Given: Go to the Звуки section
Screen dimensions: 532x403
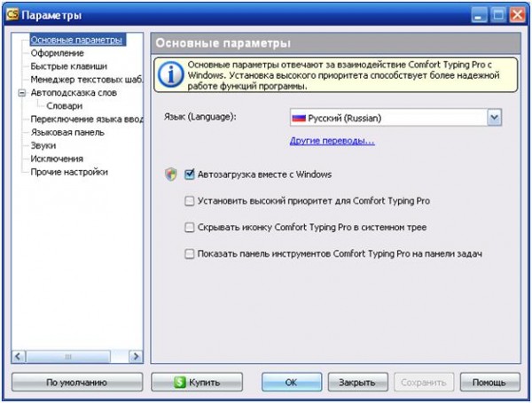Looking at the screenshot, I should 43,146.
